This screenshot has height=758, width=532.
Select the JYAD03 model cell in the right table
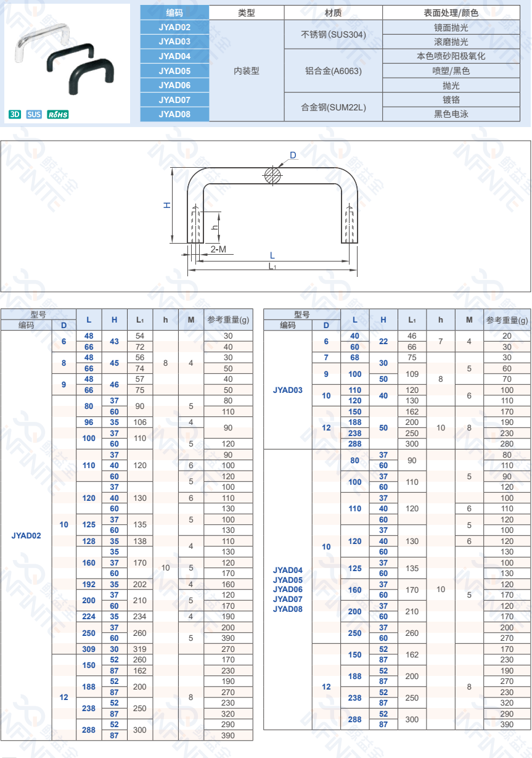click(x=288, y=390)
